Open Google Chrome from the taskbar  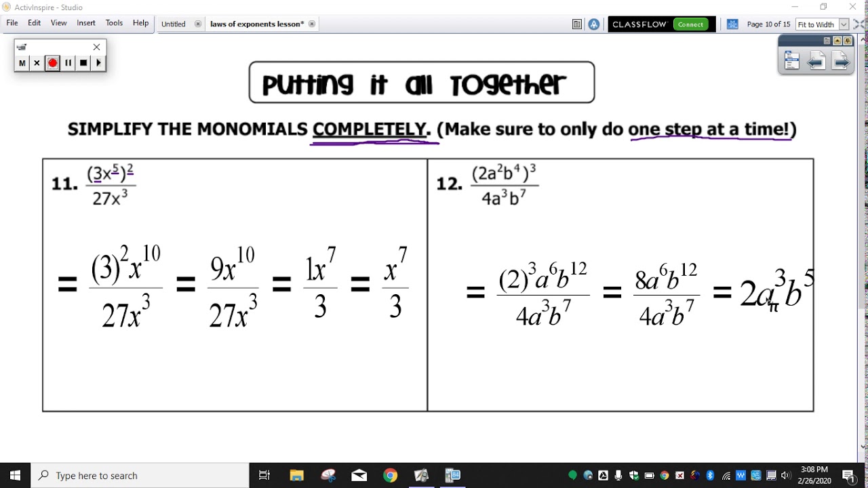click(x=390, y=475)
